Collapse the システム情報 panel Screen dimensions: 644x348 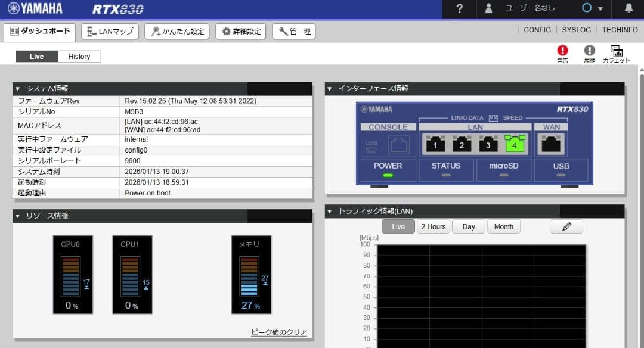pos(18,89)
